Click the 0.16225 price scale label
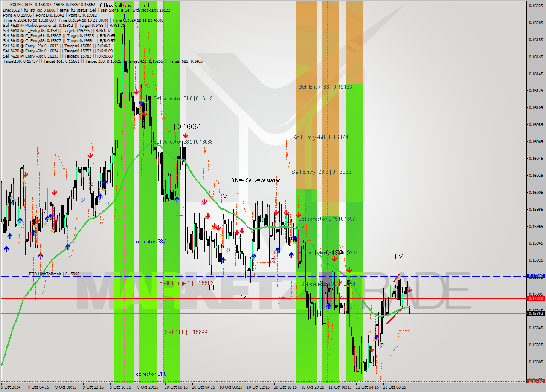Viewport: 546px width, 392px height. pos(536,6)
